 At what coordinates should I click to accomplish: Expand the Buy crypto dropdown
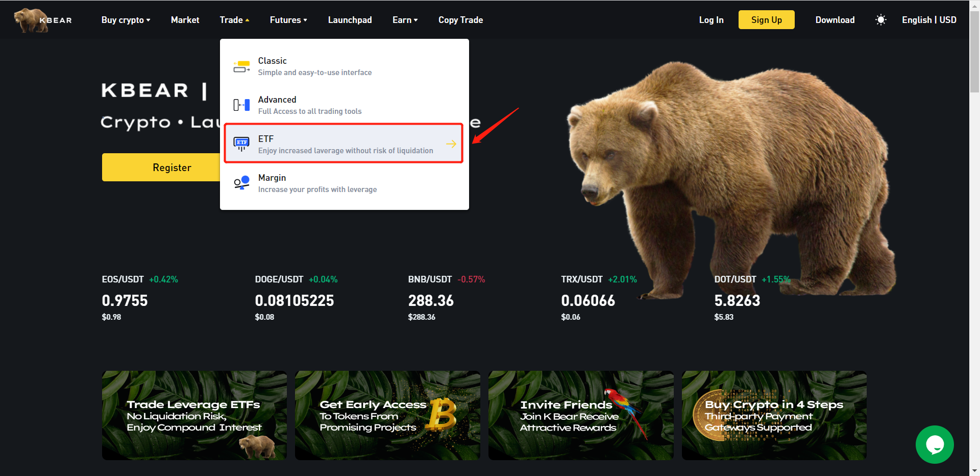[x=126, y=20]
